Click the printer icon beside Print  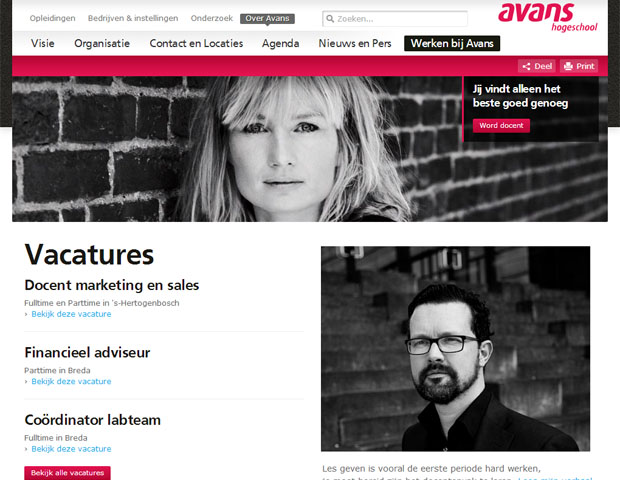click(568, 66)
